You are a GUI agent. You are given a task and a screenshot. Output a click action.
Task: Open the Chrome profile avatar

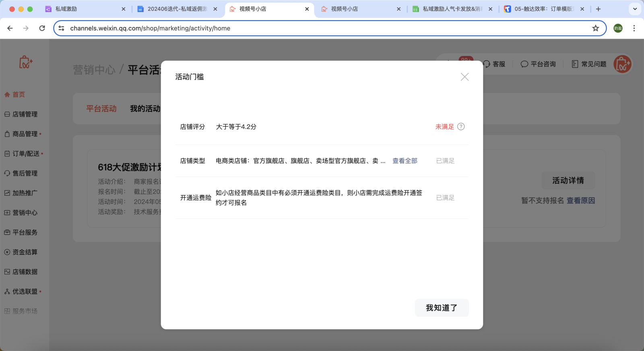tap(618, 28)
